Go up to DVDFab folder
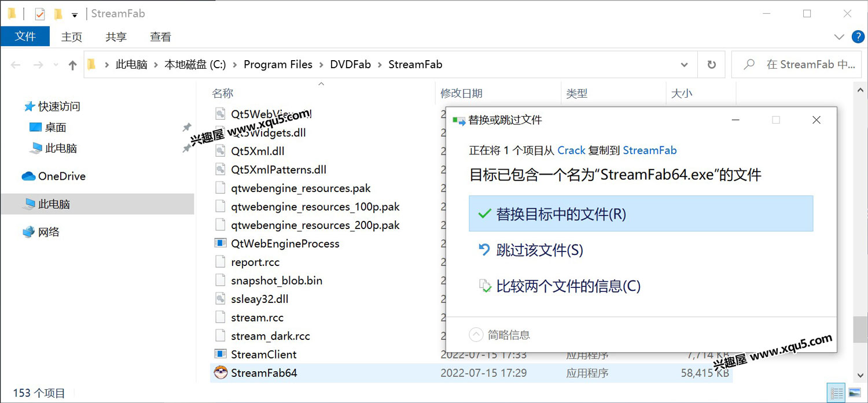868x403 pixels. (x=72, y=65)
